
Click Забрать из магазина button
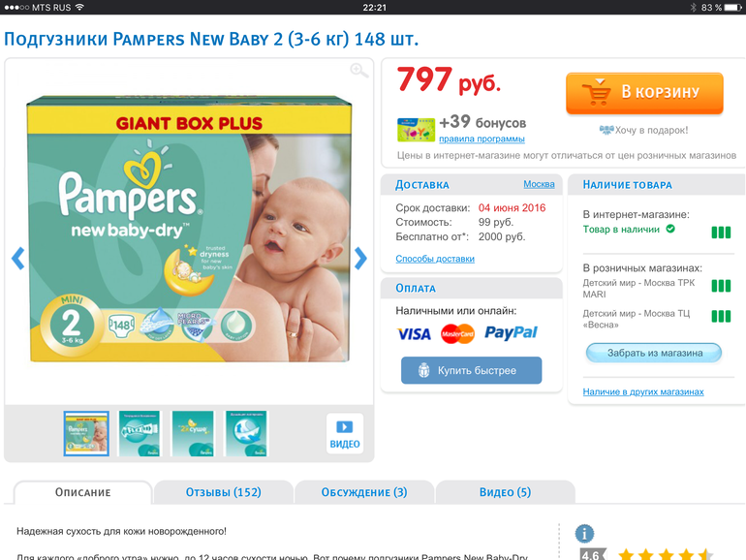(654, 353)
